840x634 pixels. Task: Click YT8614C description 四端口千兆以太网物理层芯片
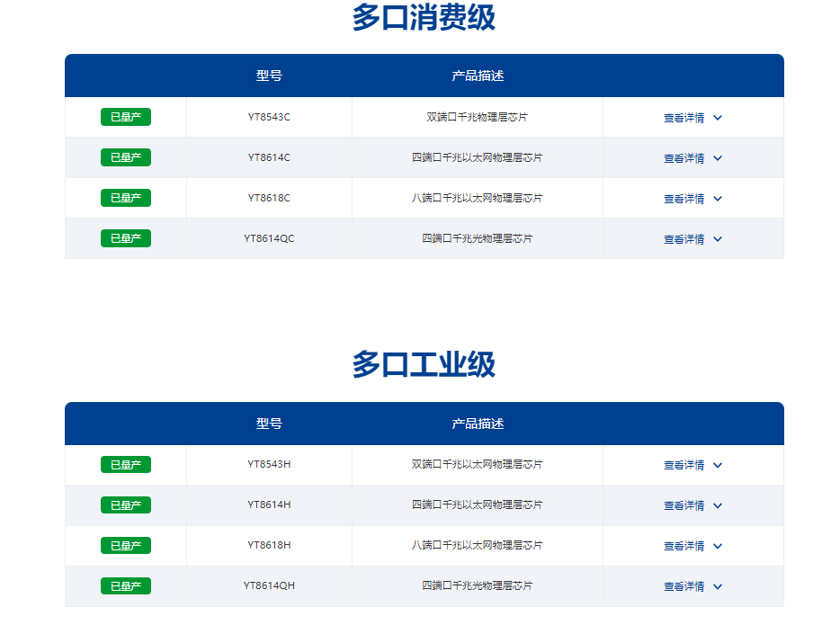click(x=477, y=157)
